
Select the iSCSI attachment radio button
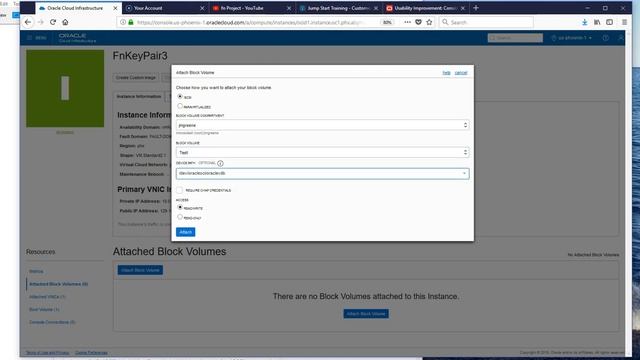coord(180,97)
